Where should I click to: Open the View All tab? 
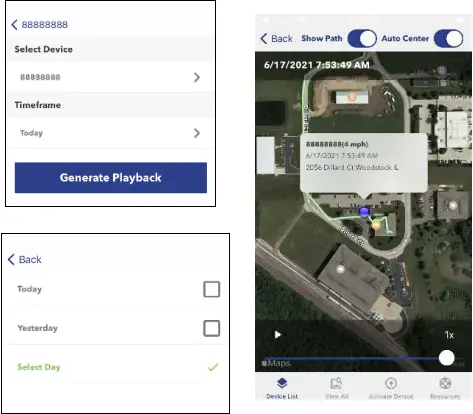coord(336,388)
